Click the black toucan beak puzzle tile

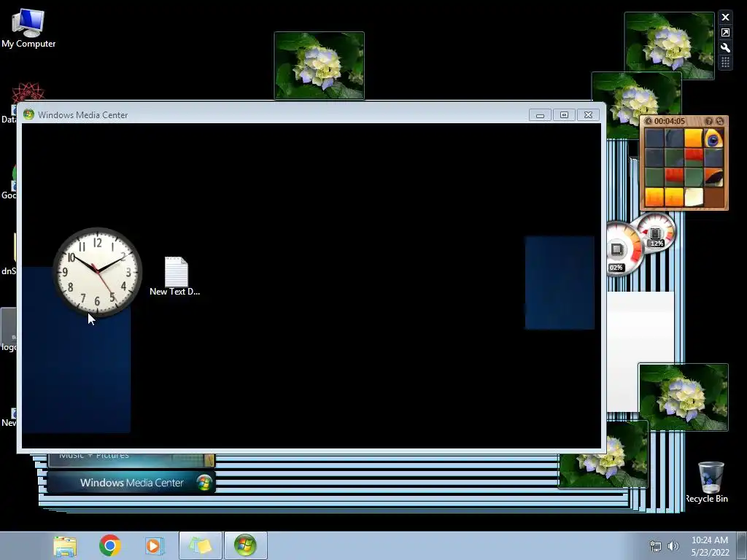pos(713,178)
